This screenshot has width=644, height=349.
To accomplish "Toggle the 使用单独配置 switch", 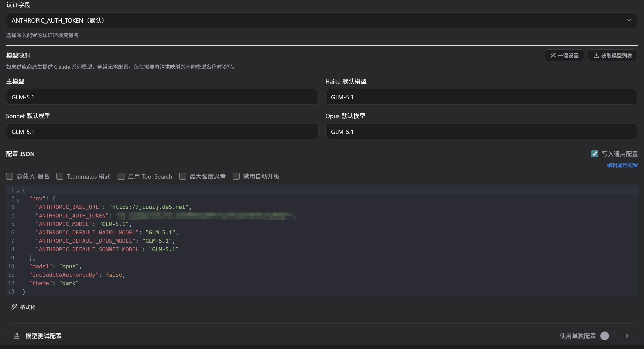I will click(x=609, y=336).
